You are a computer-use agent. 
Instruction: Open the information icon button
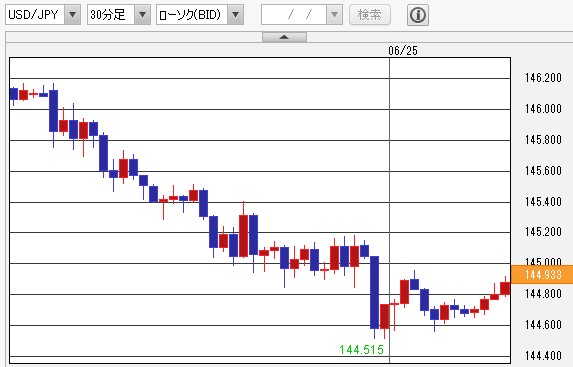[418, 15]
